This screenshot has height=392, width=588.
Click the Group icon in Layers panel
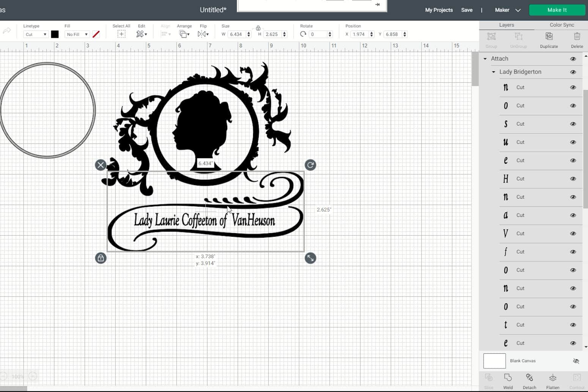(x=491, y=37)
